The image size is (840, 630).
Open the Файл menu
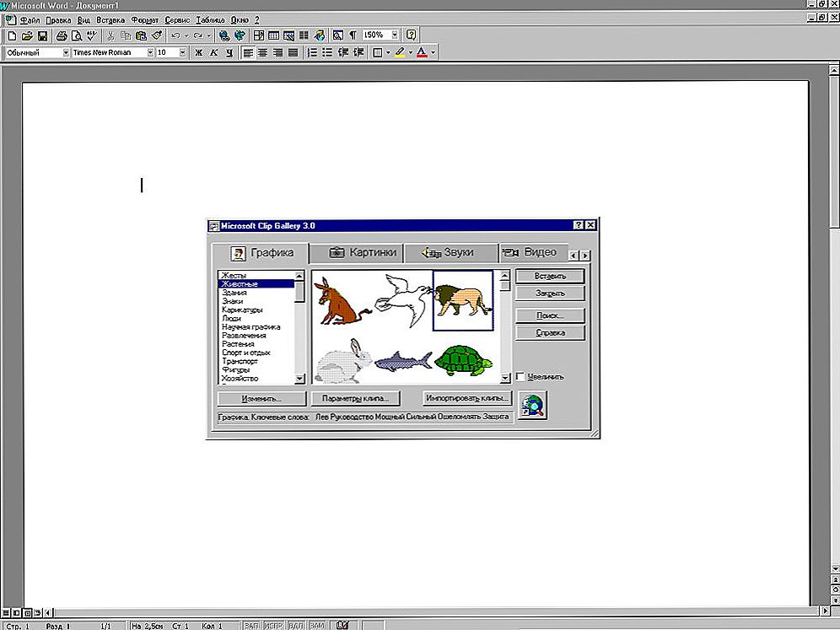[30, 20]
